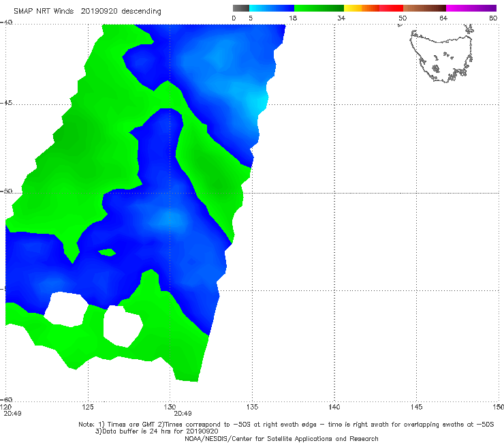Image resolution: width=504 pixels, height=443 pixels.
Task: Click the color bar label "18"
Action: click(293, 18)
